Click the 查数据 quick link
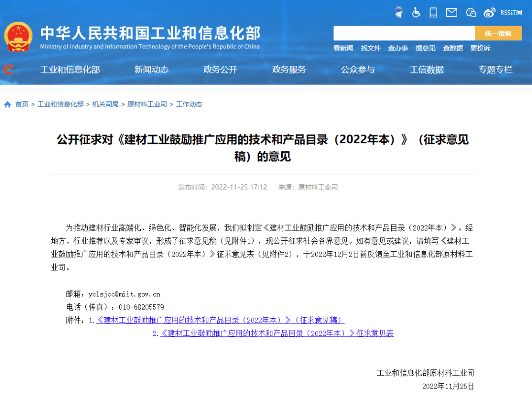This screenshot has width=532, height=394. (453, 48)
